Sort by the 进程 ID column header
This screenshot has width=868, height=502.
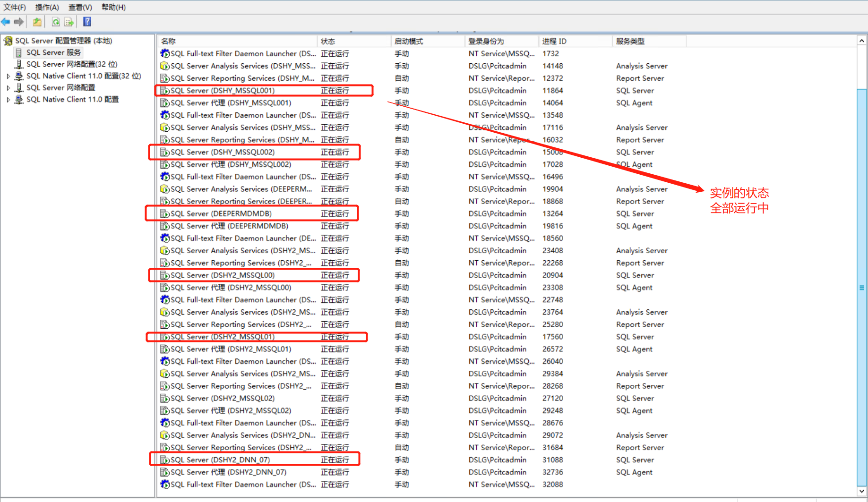point(575,41)
